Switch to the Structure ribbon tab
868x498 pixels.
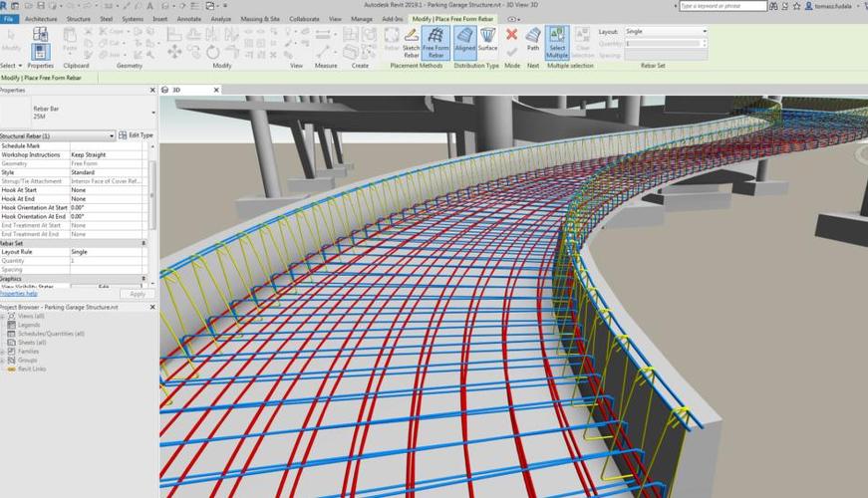coord(79,19)
